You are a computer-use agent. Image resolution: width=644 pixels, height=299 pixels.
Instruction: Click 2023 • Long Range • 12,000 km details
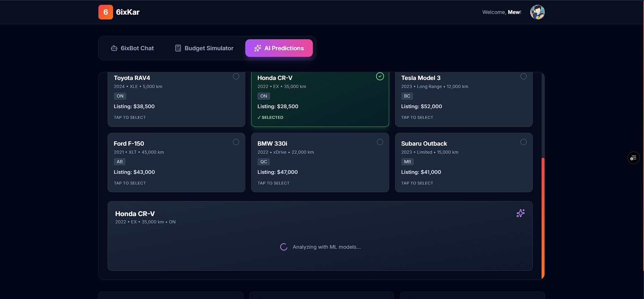click(x=435, y=87)
